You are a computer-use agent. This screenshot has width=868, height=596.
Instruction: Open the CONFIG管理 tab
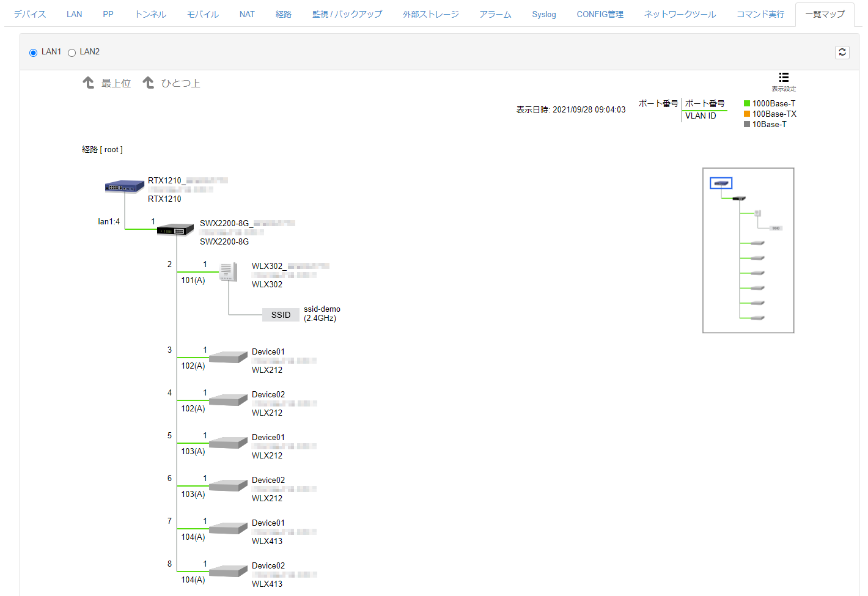tap(600, 14)
